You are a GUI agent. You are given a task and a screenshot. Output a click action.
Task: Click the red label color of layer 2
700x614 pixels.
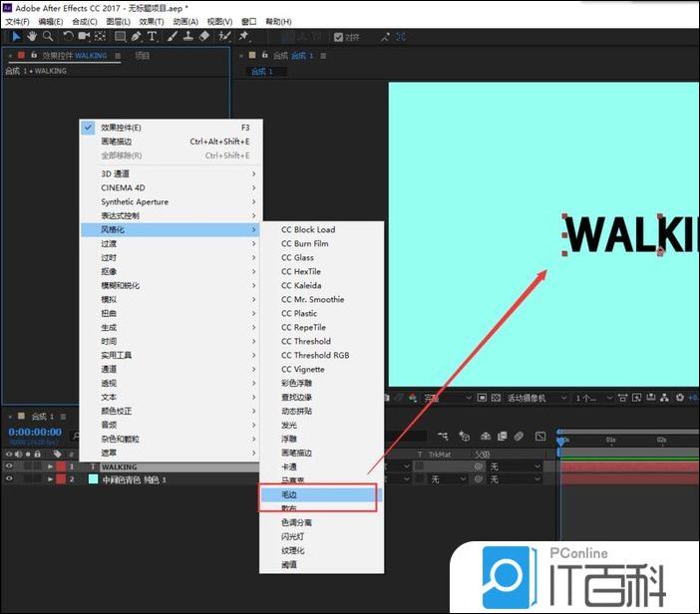(61, 479)
